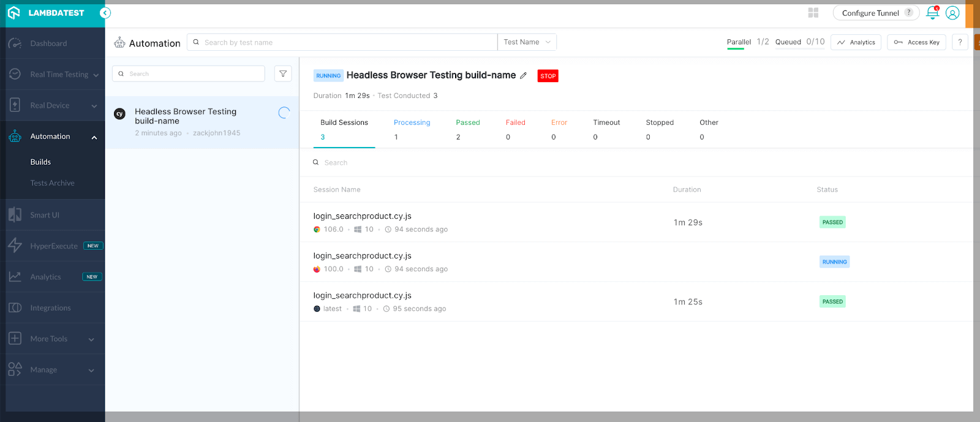Select Timeout tab
980x422 pixels.
click(x=606, y=129)
